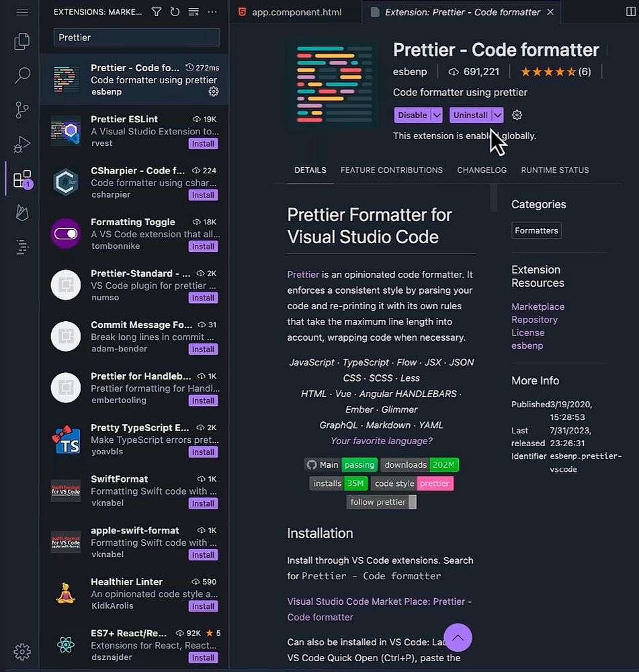
Task: Install the Prettier ESLint extension
Action: click(203, 144)
